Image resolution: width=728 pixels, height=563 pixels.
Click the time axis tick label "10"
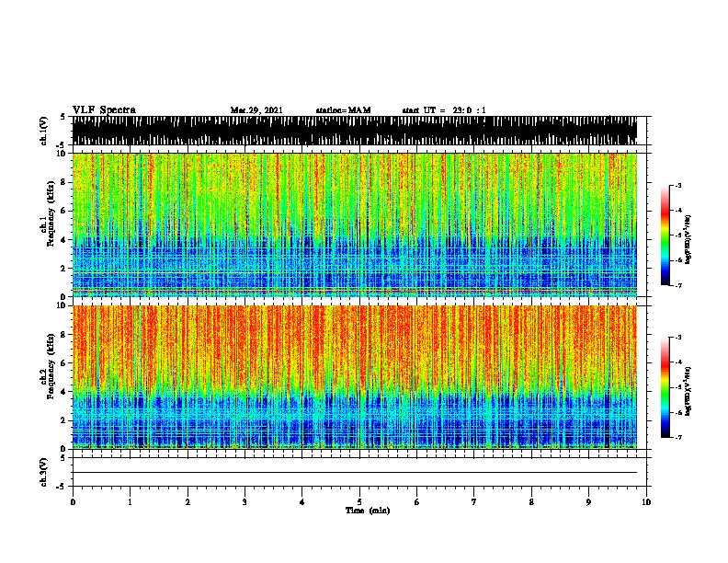pos(646,501)
